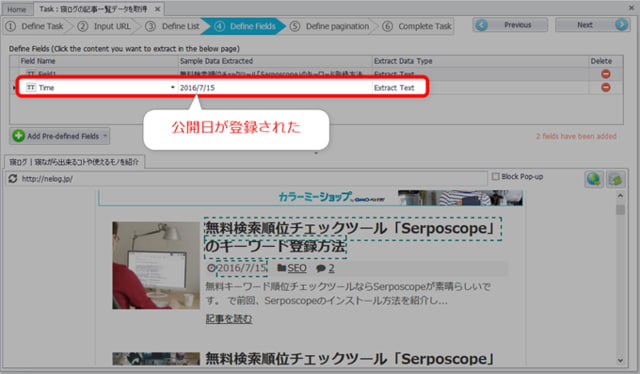The width and height of the screenshot is (640, 374).
Task: Select the 2016/7/15 sample data cell
Action: pos(276,87)
